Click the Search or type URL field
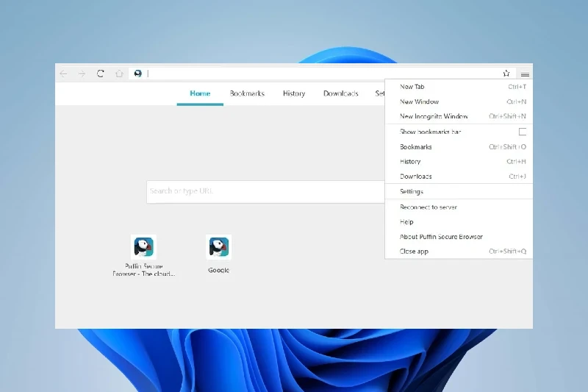This screenshot has height=392, width=588. tap(265, 191)
